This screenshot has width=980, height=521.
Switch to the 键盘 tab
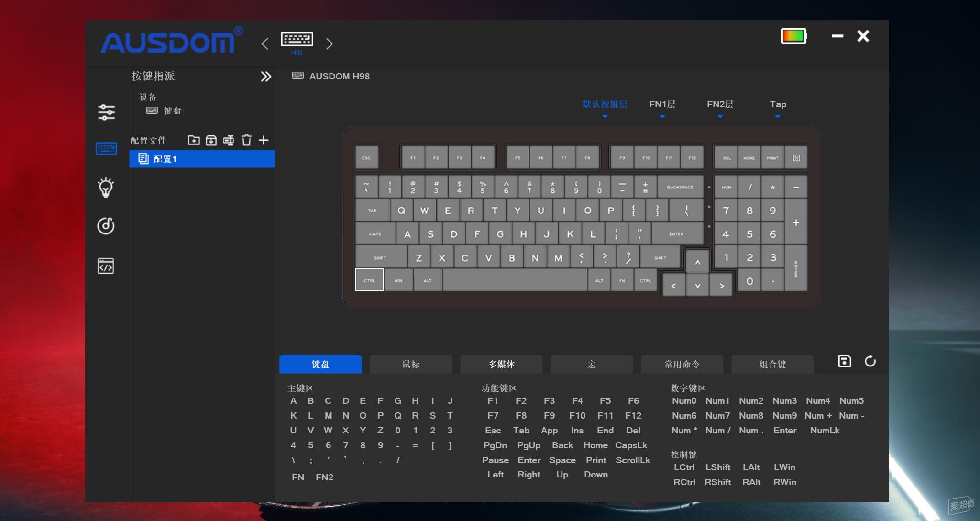(x=320, y=364)
